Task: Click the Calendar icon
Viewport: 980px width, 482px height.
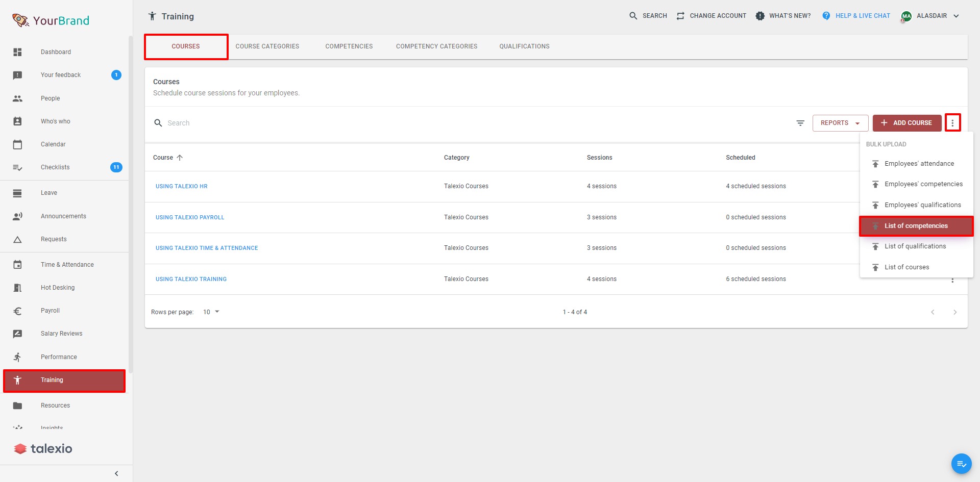Action: pyautogui.click(x=17, y=144)
